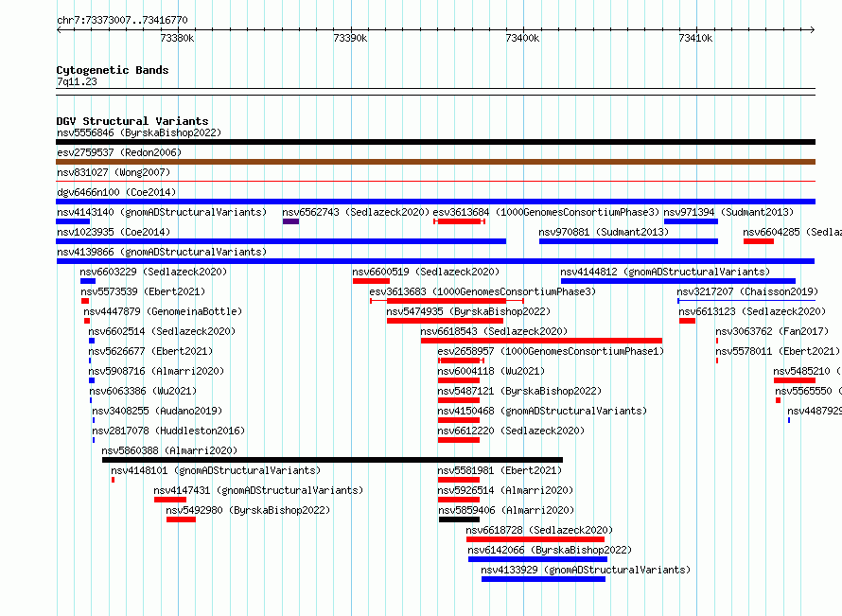Viewport: 842px width, 616px height.
Task: Click the Cytogenetic Bands track title
Action: 113,70
